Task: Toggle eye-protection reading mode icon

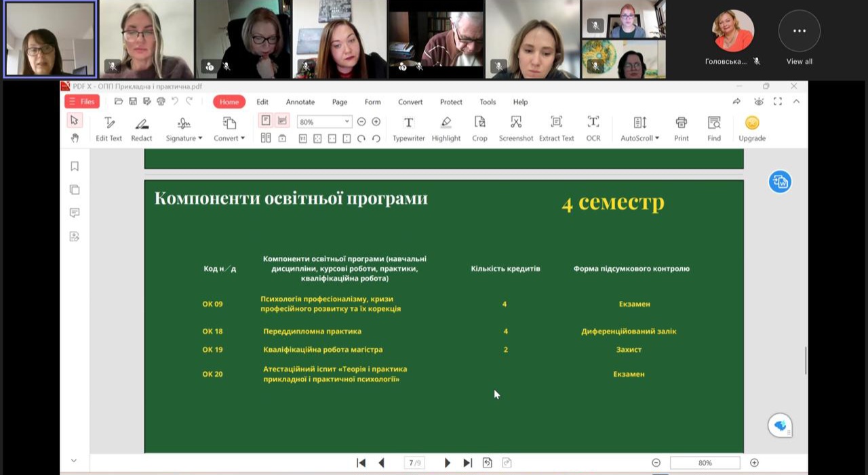Action: (758, 102)
